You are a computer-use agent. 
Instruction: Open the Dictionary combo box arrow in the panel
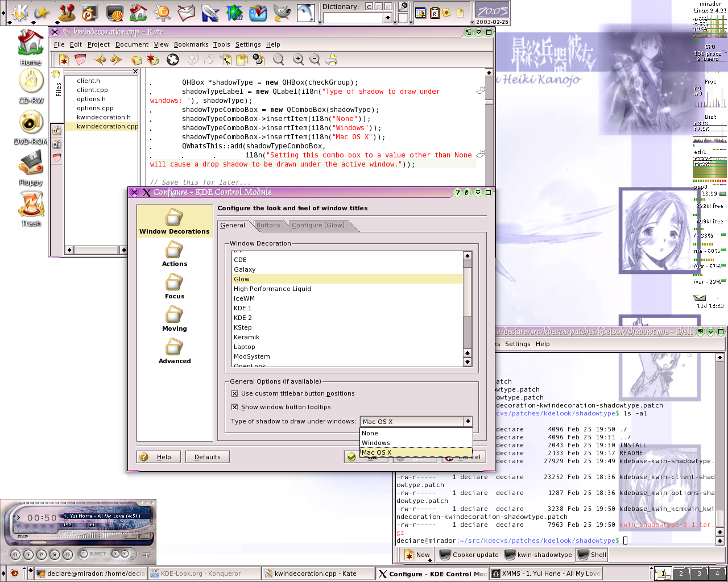coord(387,18)
